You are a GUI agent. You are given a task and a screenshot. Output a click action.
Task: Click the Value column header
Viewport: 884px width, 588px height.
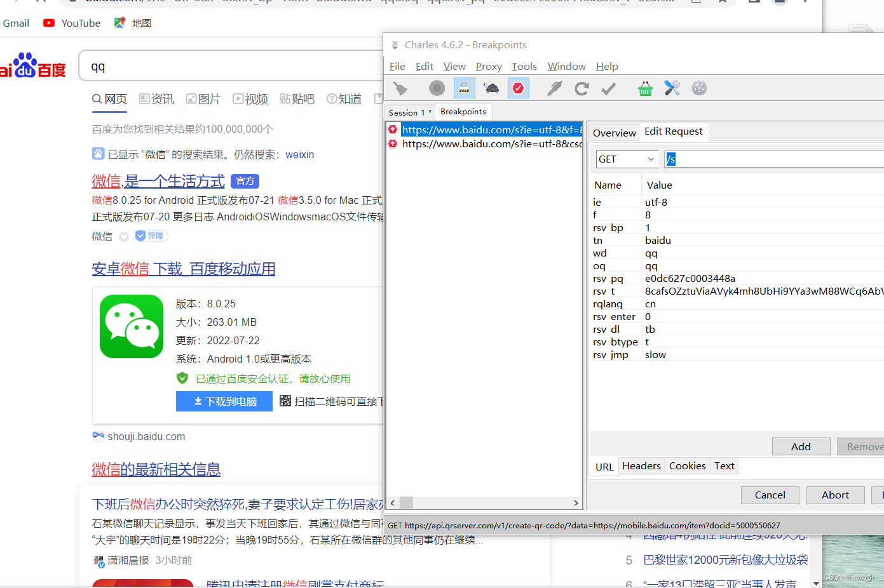coord(763,185)
